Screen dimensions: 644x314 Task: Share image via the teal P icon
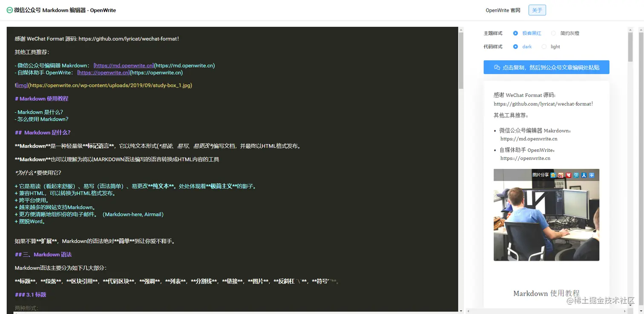[x=576, y=175]
